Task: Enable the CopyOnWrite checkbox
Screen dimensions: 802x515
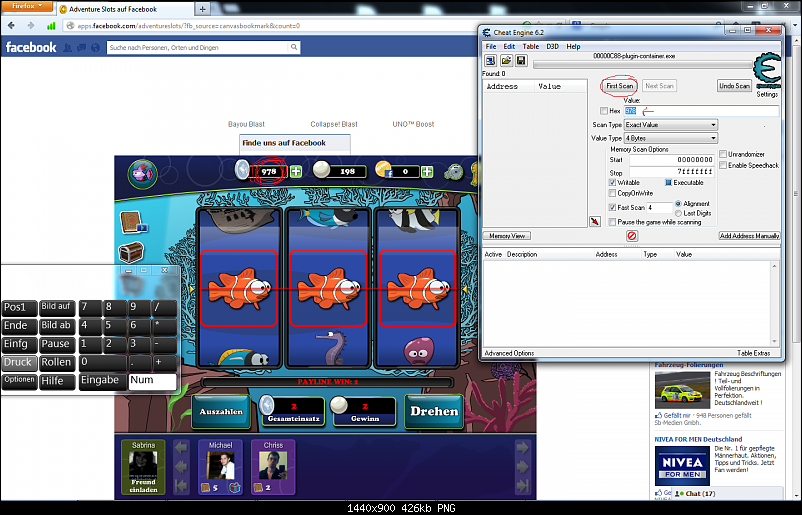Action: 612,193
